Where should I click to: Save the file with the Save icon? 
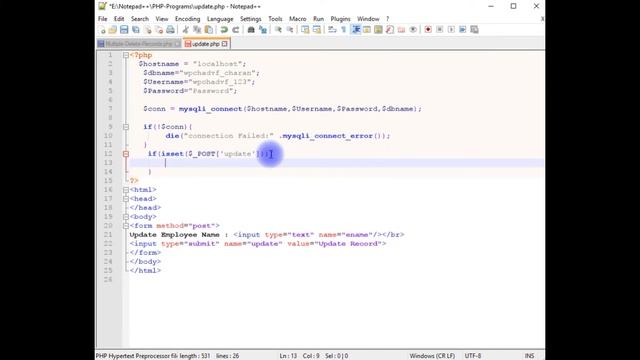124,30
